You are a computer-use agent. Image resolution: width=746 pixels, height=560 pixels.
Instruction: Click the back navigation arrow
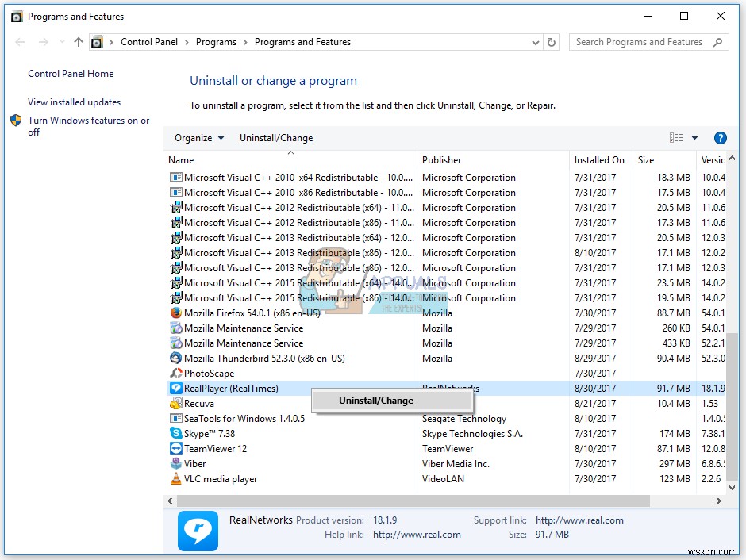tap(20, 42)
